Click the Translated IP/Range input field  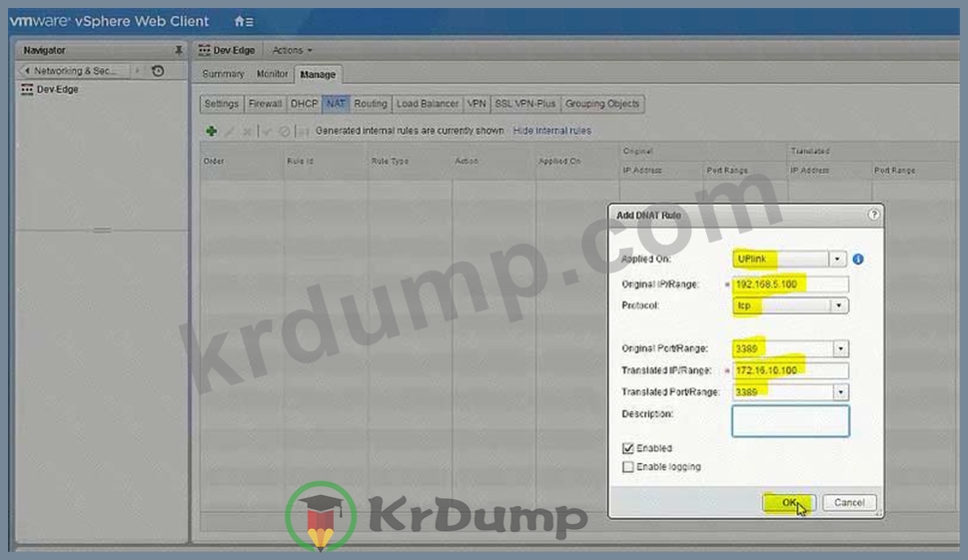click(790, 370)
